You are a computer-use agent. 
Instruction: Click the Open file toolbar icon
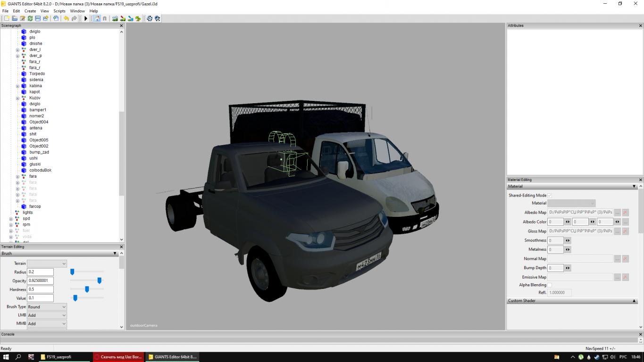[x=15, y=18]
